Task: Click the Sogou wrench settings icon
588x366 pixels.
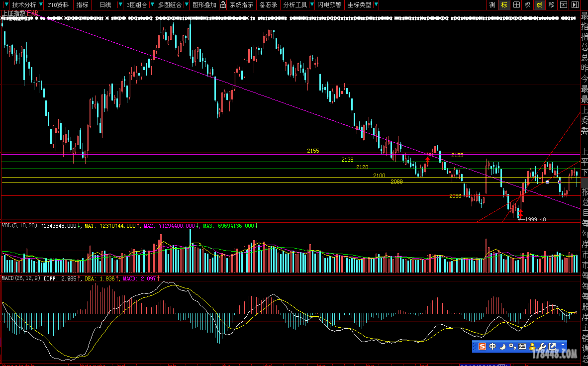Action: click(x=542, y=346)
